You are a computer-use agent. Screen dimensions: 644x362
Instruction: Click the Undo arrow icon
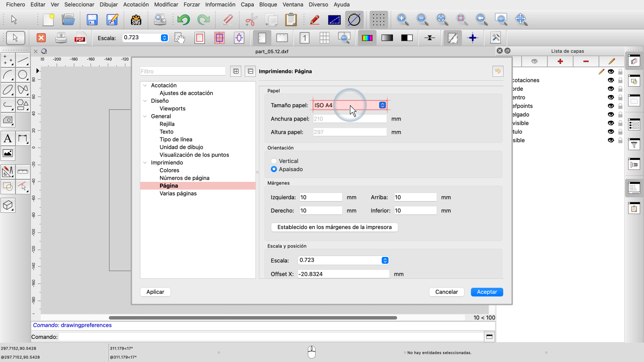point(183,20)
